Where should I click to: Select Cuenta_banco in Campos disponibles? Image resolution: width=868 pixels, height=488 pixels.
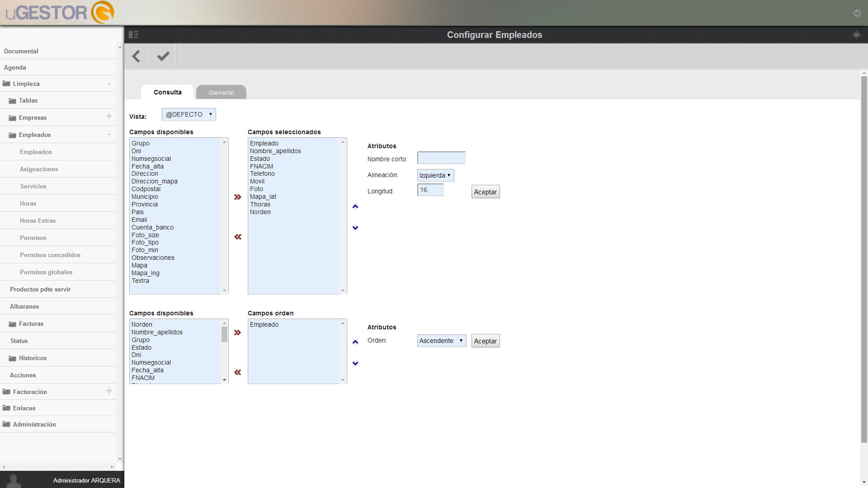[152, 227]
